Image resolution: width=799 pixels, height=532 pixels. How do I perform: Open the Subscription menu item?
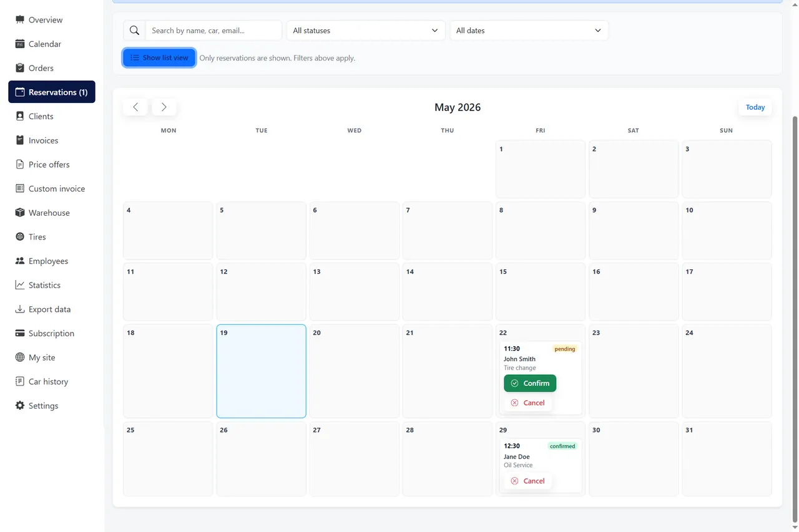(x=52, y=333)
